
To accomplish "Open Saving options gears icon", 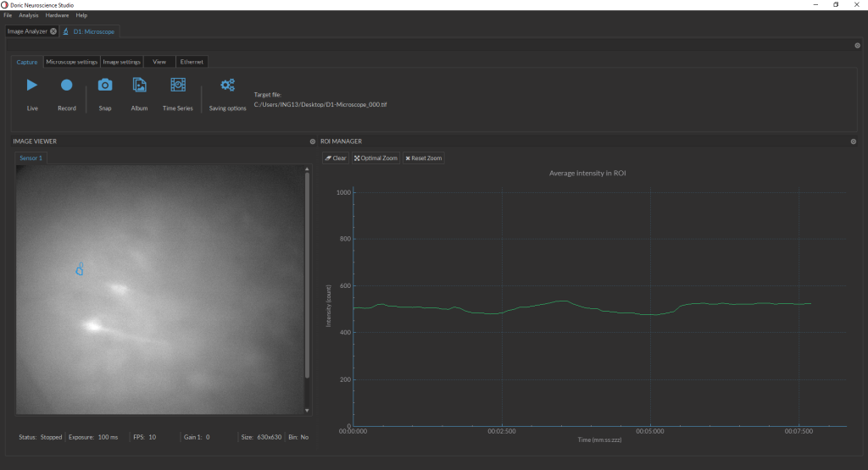I will tap(227, 86).
